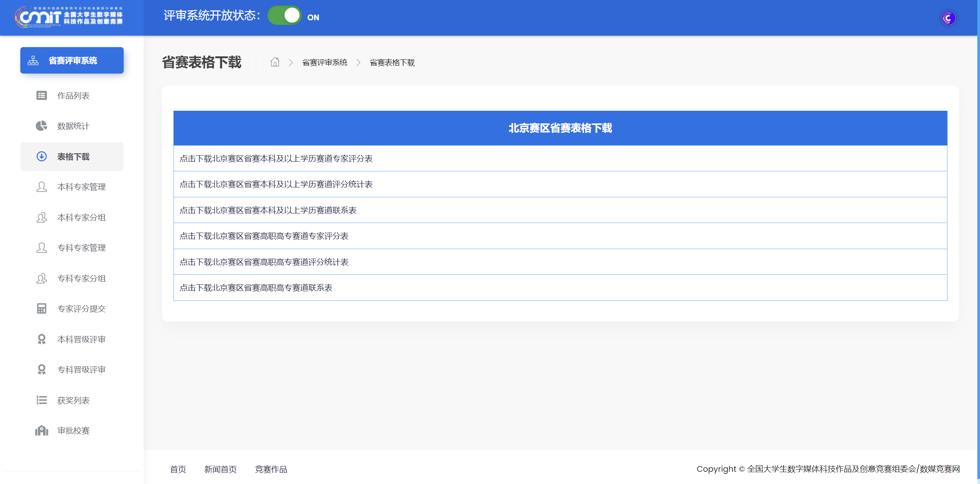Viewport: 980px width, 484px height.
Task: Click the 数据统计 pie chart icon
Action: [x=41, y=126]
